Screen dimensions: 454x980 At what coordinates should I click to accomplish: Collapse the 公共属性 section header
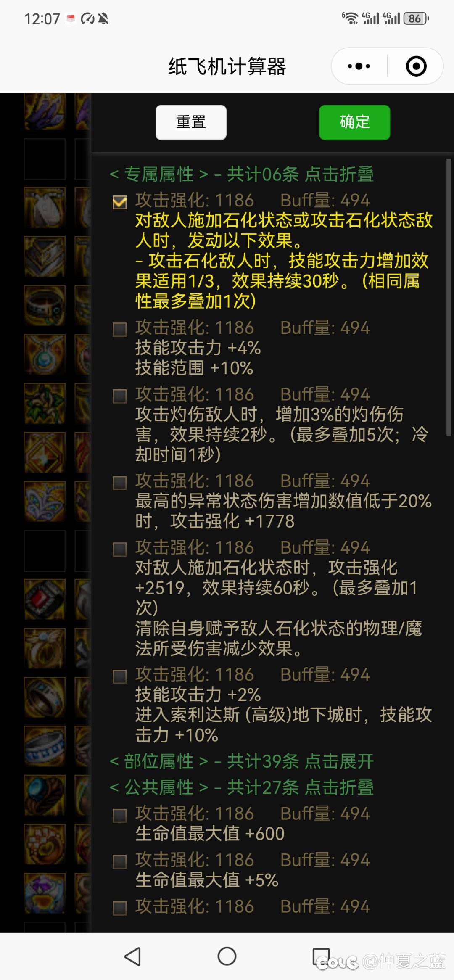coord(241,787)
